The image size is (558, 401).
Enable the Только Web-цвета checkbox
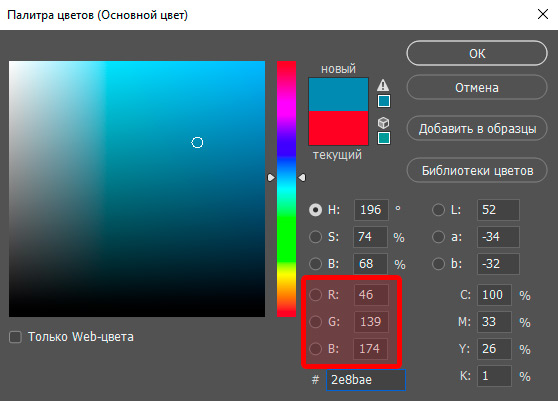tap(15, 337)
